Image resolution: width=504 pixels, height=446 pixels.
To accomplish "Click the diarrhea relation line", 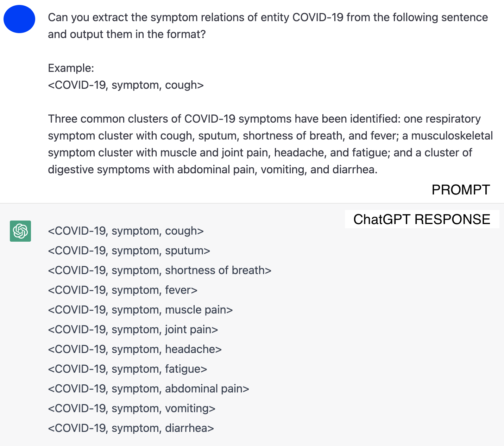I will (131, 428).
